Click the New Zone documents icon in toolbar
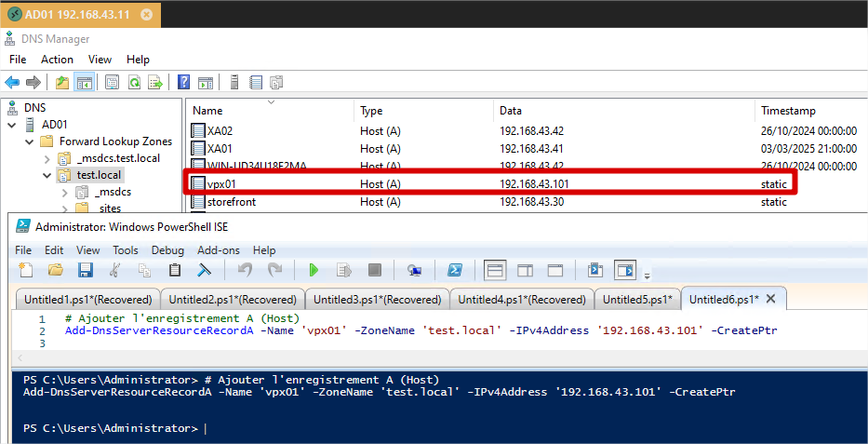 [x=276, y=83]
